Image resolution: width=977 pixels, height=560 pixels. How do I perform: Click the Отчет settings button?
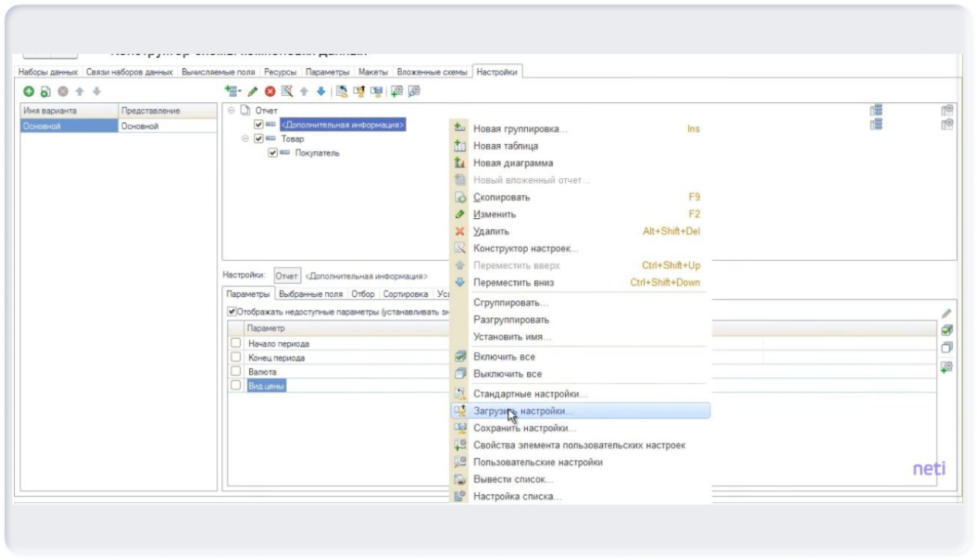[x=286, y=276]
